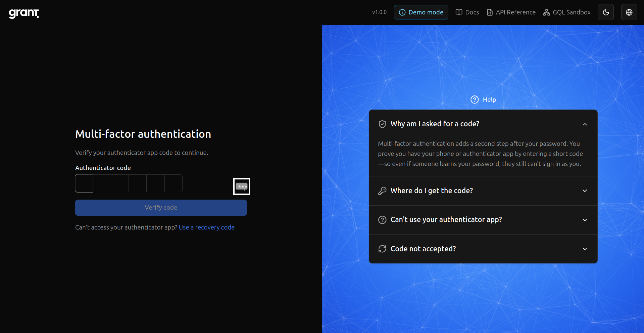This screenshot has width=644, height=333.
Task: Click the password manager autofill icon
Action: tap(242, 186)
